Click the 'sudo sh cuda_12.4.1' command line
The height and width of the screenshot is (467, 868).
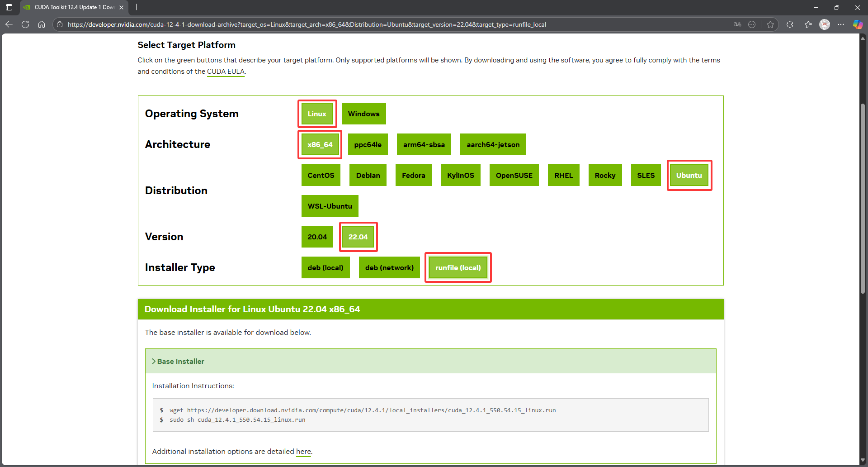click(237, 420)
